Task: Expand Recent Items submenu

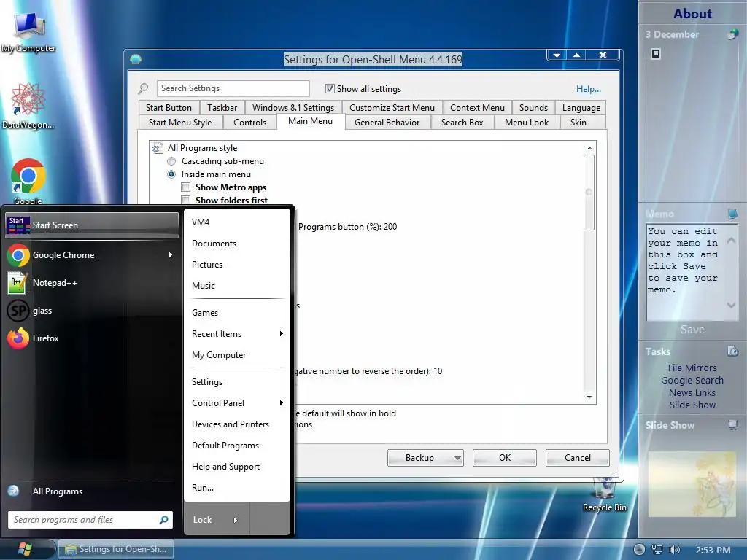Action: (x=281, y=334)
